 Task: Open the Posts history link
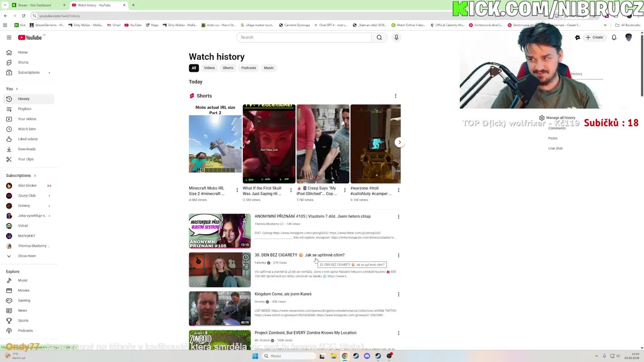click(x=553, y=138)
